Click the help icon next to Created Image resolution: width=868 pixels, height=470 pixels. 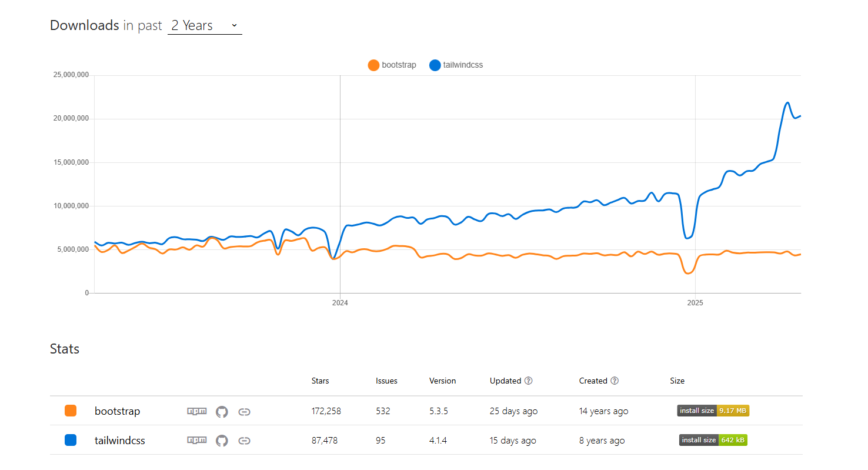tap(615, 381)
